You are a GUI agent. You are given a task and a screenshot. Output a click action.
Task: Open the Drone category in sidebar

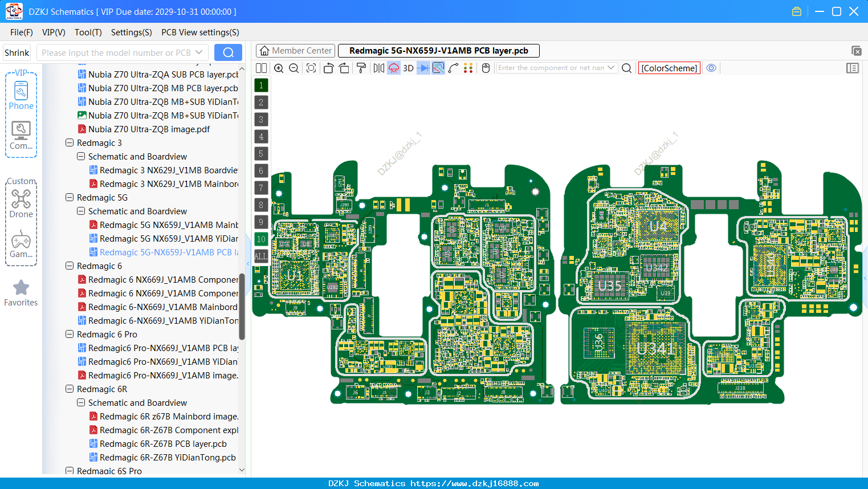click(21, 203)
